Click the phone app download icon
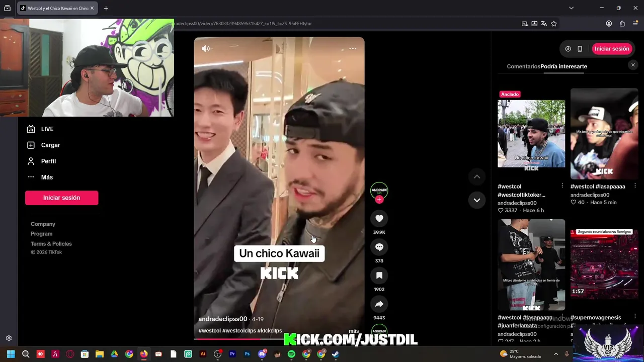The width and height of the screenshot is (644, 362). tap(580, 49)
